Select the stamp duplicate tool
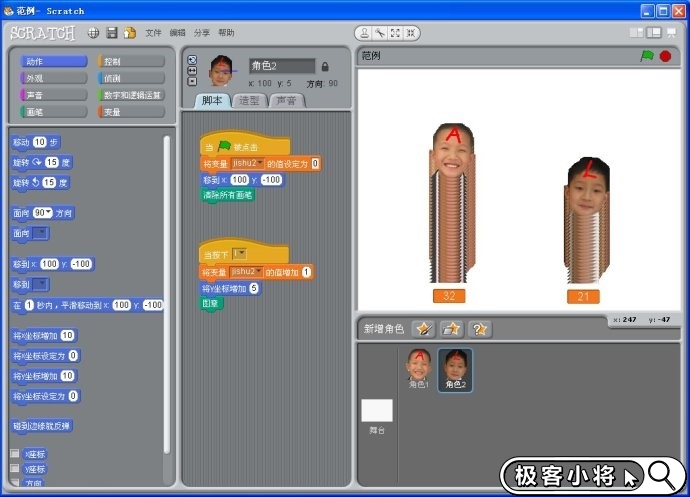 tap(364, 32)
